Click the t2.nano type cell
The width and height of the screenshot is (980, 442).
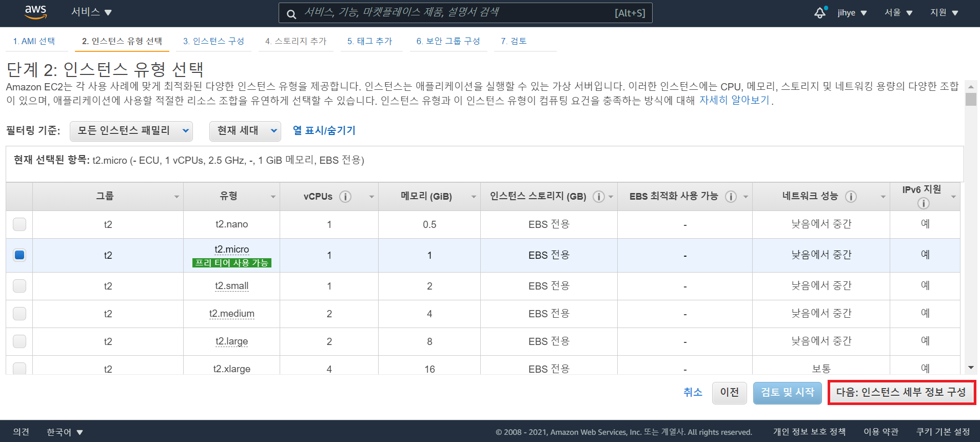232,224
